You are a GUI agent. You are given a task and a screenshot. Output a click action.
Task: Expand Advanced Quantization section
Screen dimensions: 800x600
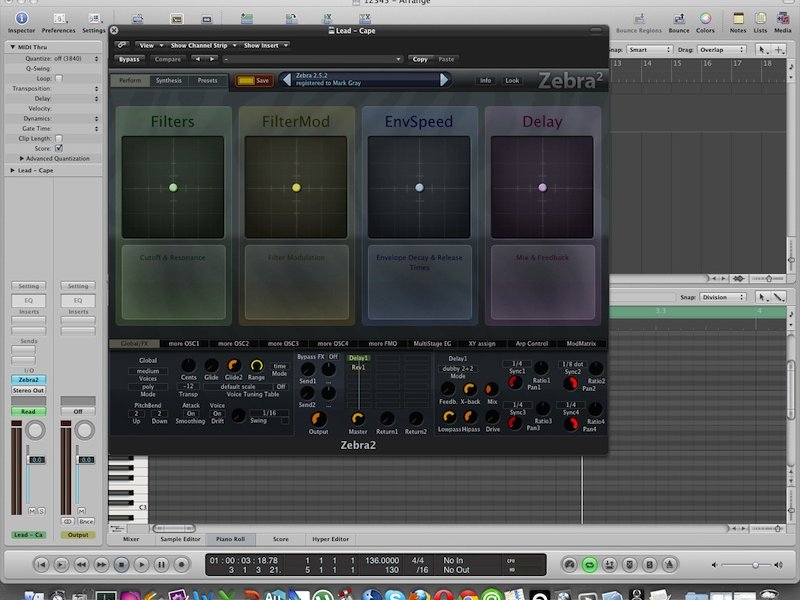point(21,159)
